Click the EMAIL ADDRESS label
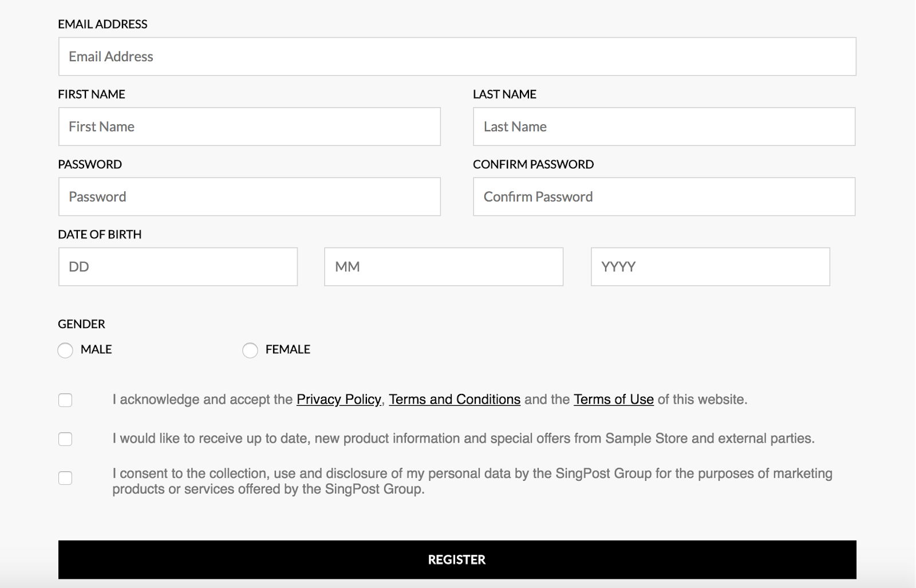Viewport: 916px width, 588px height. (x=102, y=24)
